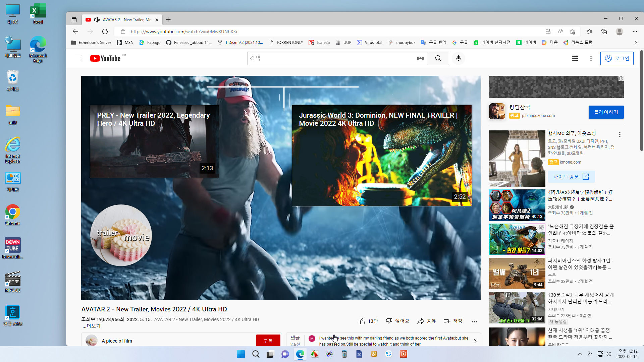This screenshot has height=362, width=644.
Task: Open DownTube desktop shortcut
Action: (12, 248)
